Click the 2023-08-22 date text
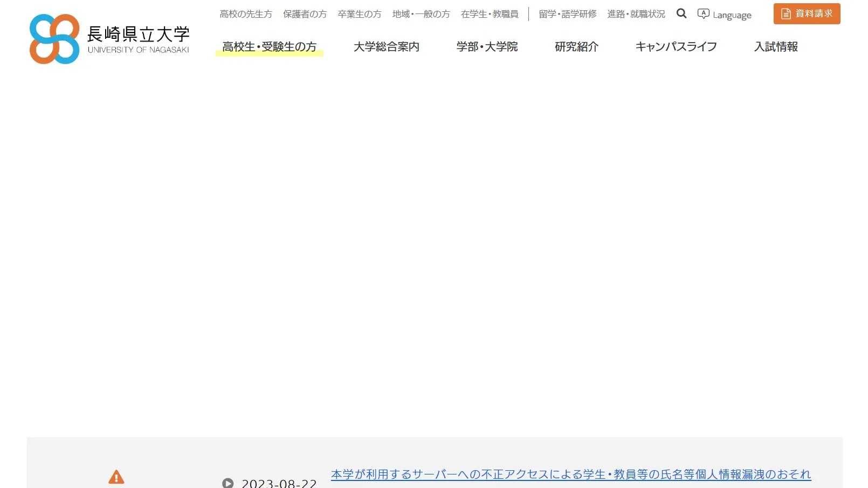Image resolution: width=868 pixels, height=488 pixels. (x=279, y=483)
